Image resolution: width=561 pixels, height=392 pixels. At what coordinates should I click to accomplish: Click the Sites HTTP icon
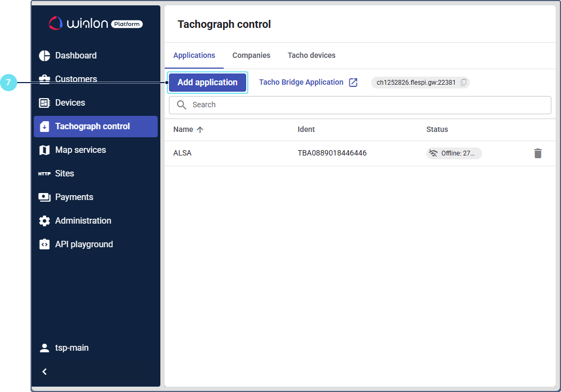point(45,174)
